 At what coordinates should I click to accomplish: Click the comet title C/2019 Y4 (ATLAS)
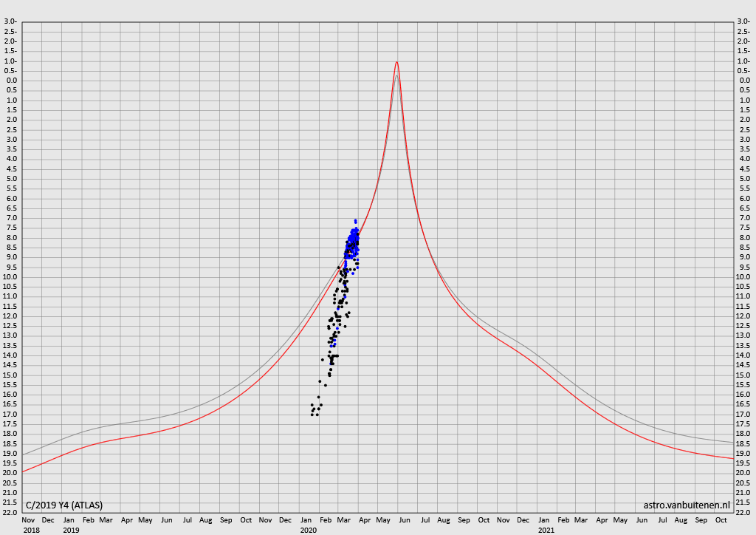click(64, 505)
